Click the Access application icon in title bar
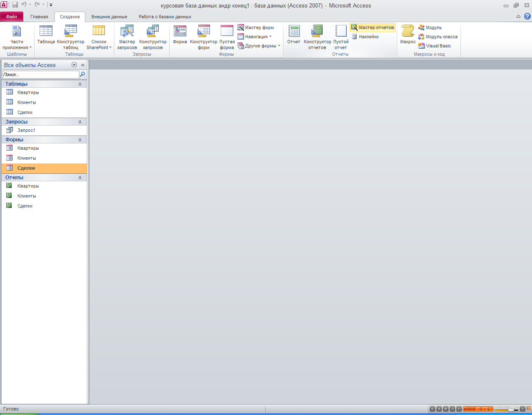The height and width of the screenshot is (415, 532). point(4,5)
